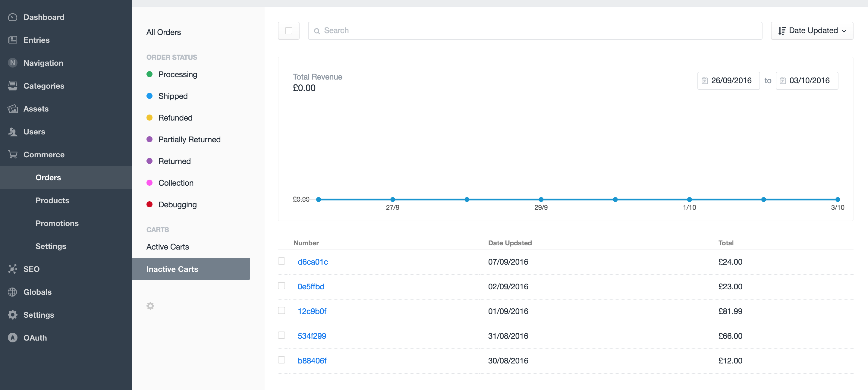Open order d6ca01c link
The image size is (868, 390).
coord(313,262)
